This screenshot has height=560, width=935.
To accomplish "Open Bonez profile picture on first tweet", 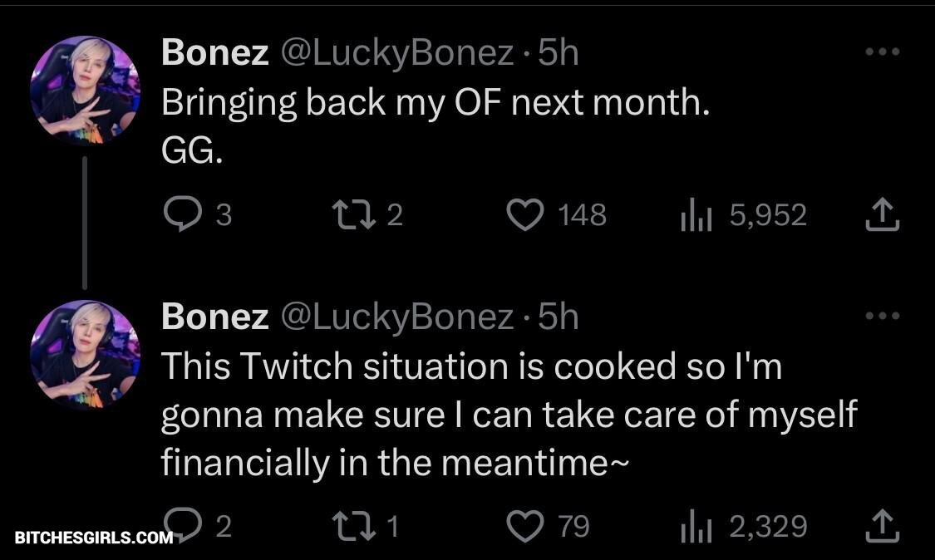I will click(85, 91).
